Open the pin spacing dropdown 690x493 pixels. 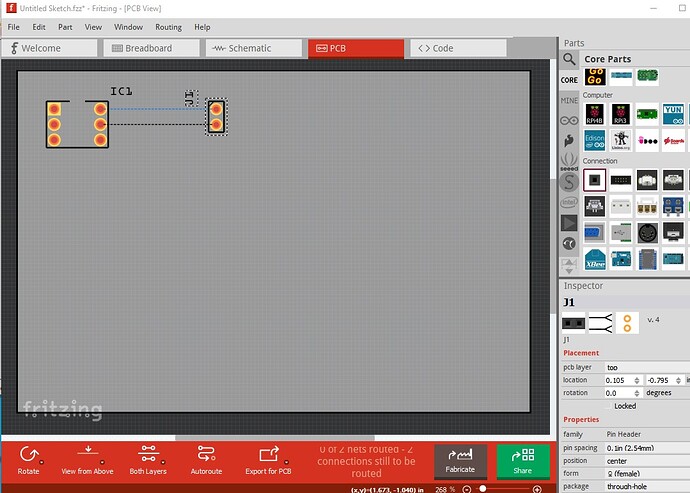647,448
